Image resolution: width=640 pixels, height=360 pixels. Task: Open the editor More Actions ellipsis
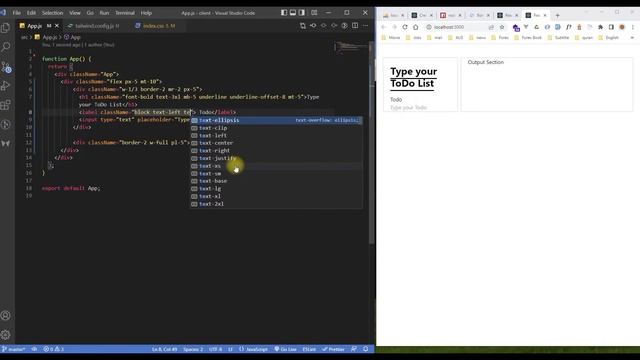(x=365, y=26)
